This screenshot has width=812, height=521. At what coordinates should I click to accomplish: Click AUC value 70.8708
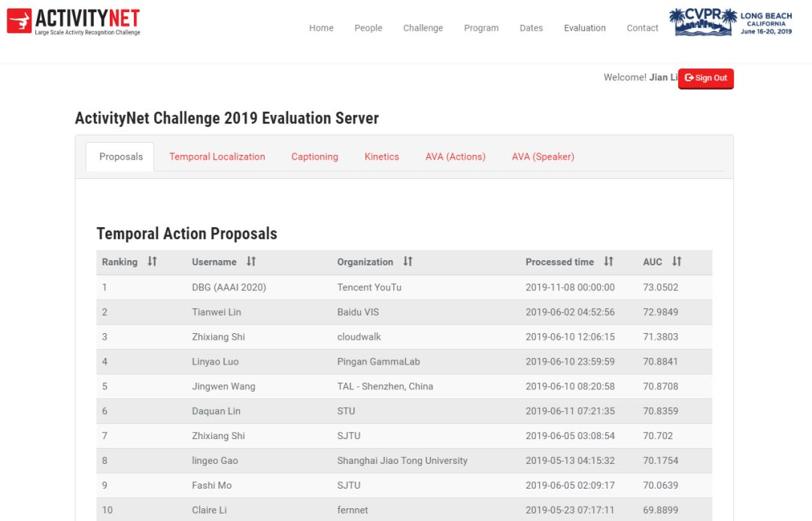coord(660,386)
